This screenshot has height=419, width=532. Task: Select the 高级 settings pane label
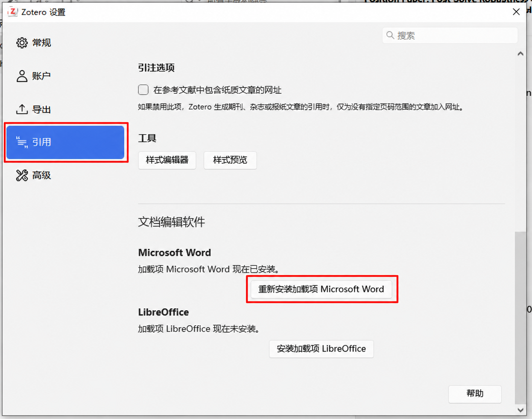41,175
